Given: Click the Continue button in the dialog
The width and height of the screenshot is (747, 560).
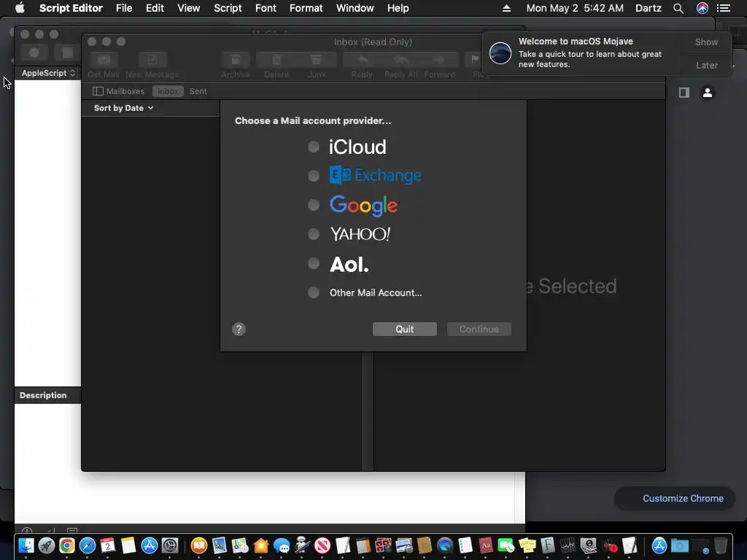Looking at the screenshot, I should [x=479, y=329].
